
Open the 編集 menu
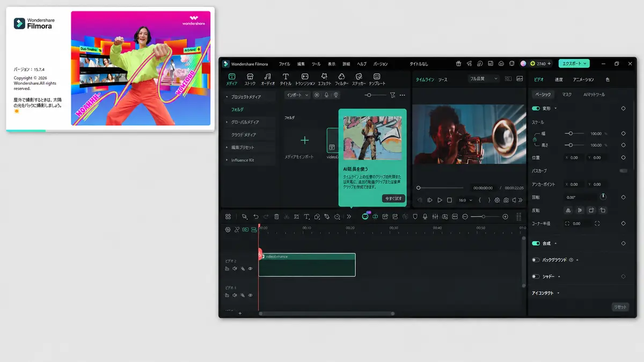coord(301,64)
